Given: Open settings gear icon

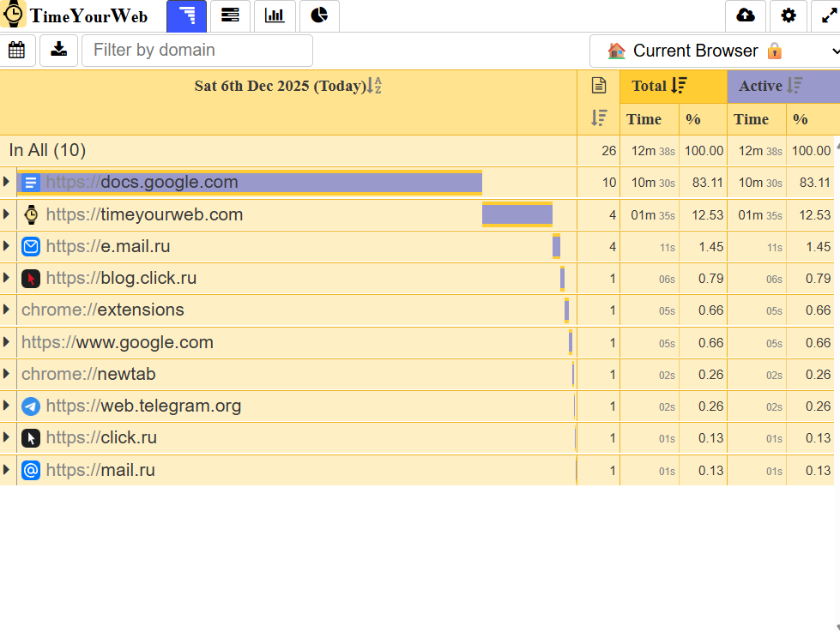Looking at the screenshot, I should point(789,16).
